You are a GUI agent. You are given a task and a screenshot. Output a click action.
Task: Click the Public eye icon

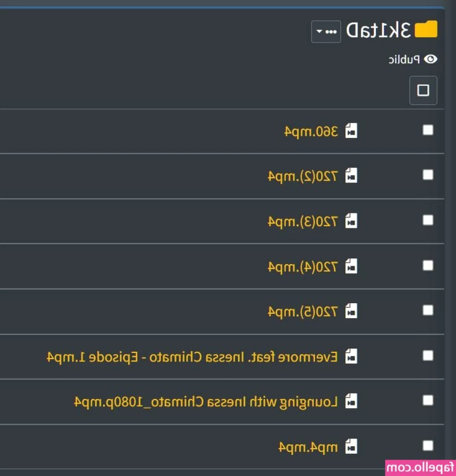(x=431, y=59)
